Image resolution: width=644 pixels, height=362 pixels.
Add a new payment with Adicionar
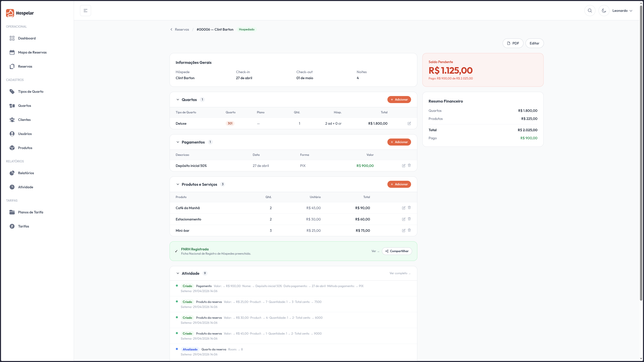click(x=399, y=142)
